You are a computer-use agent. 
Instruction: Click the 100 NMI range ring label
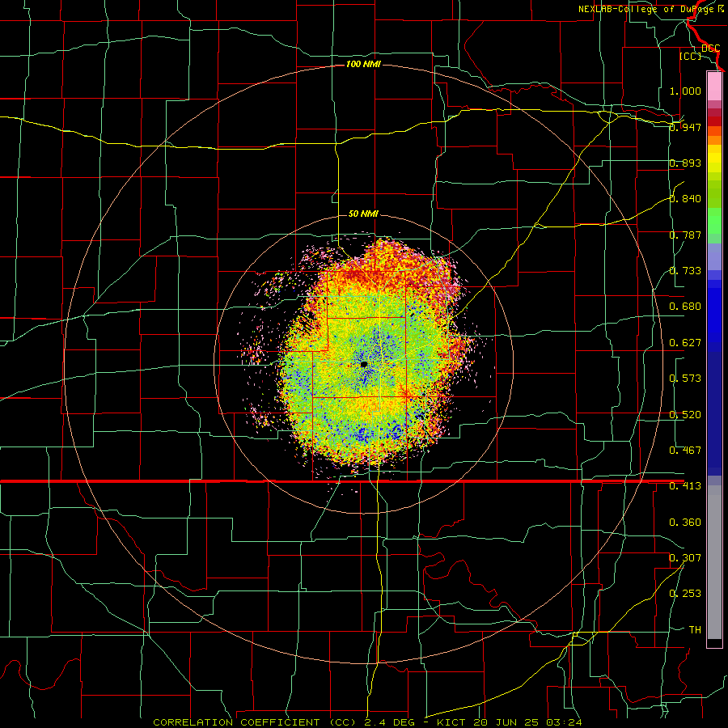[363, 64]
